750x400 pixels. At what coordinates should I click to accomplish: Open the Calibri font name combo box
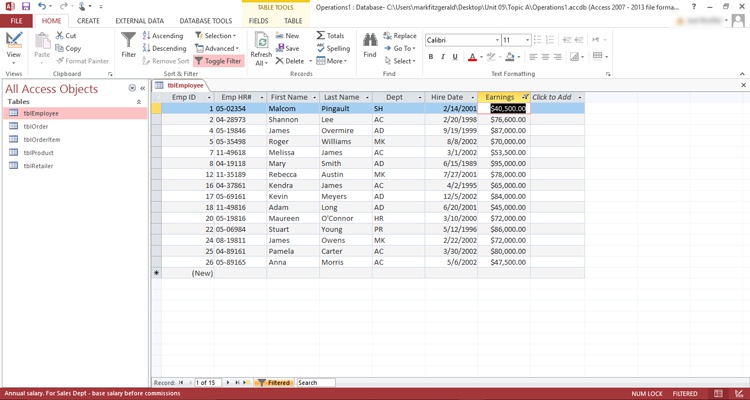tap(463, 40)
